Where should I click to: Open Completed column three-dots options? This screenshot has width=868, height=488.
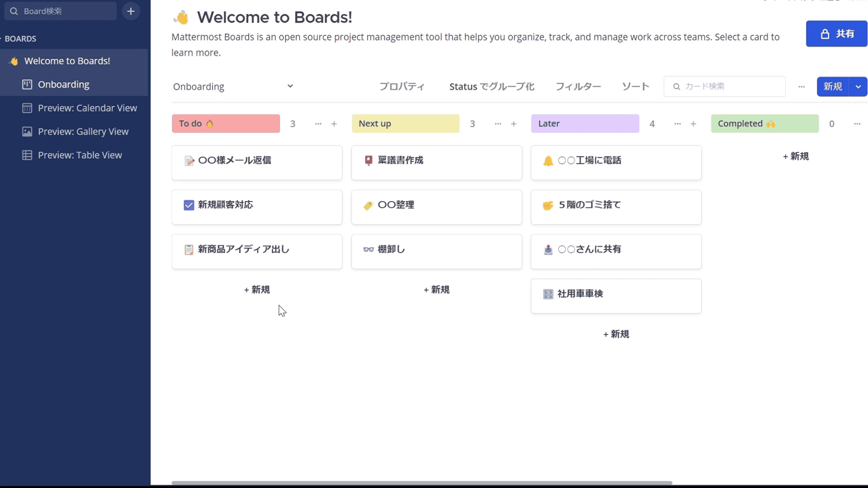click(x=857, y=124)
